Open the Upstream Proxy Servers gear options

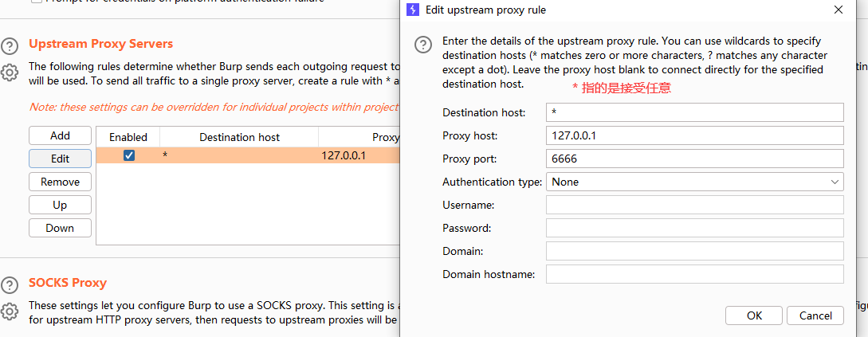point(10,72)
